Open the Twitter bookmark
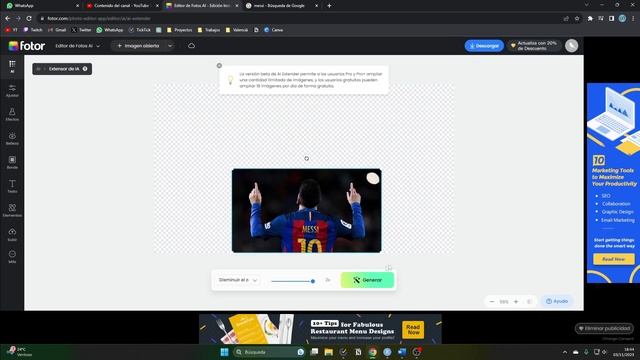Image resolution: width=640 pixels, height=360 pixels. coord(81,30)
